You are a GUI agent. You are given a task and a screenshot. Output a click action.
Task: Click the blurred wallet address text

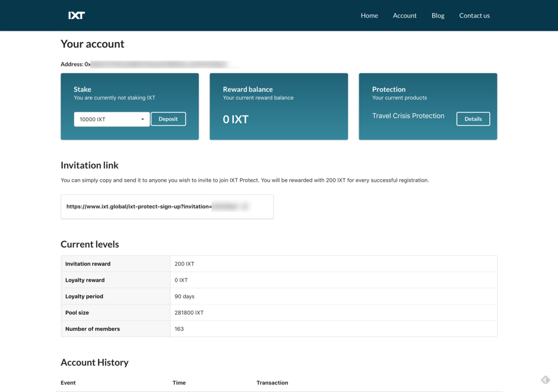(x=159, y=64)
